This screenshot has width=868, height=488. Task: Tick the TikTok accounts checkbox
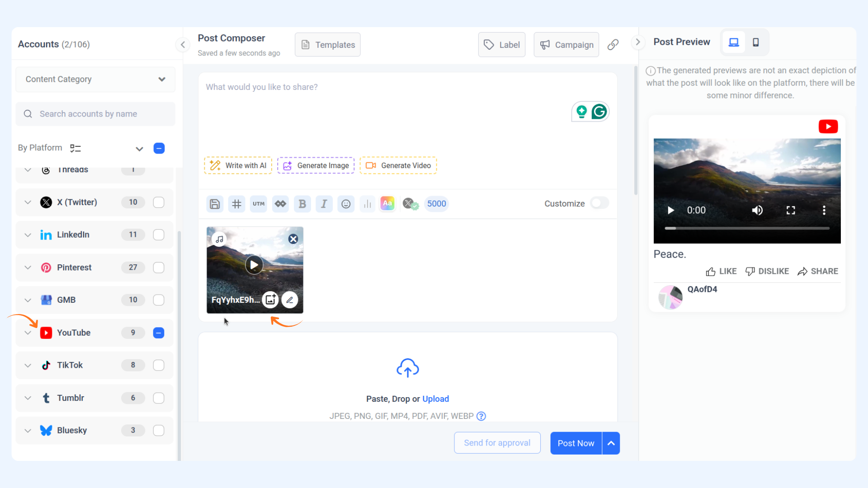[x=159, y=365]
